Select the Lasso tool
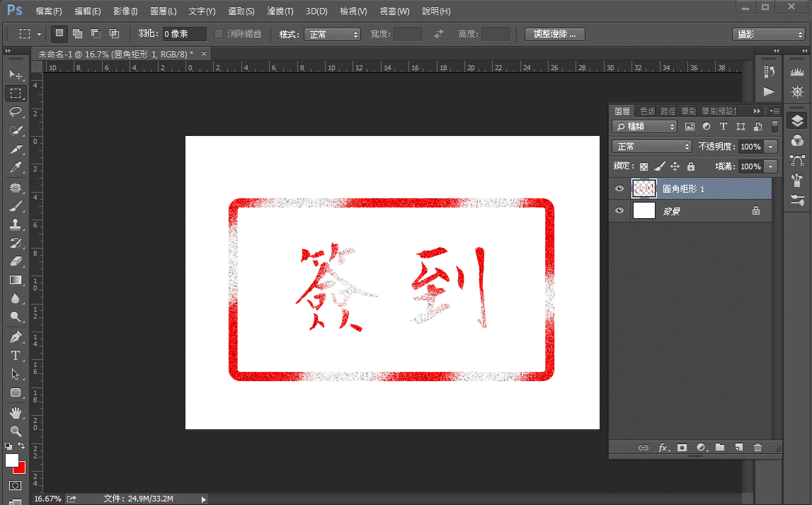This screenshot has height=505, width=812. (x=16, y=112)
